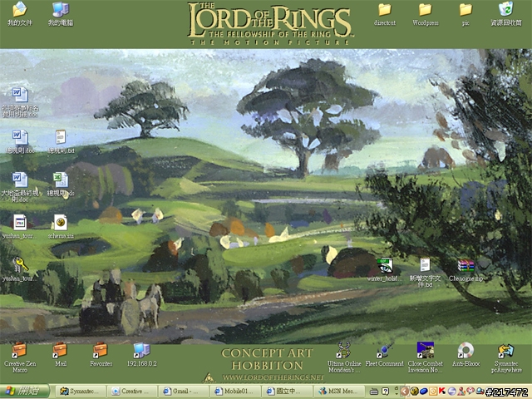
Task: Select the yuhan_tour file with yellow key icon
Action: click(20, 269)
